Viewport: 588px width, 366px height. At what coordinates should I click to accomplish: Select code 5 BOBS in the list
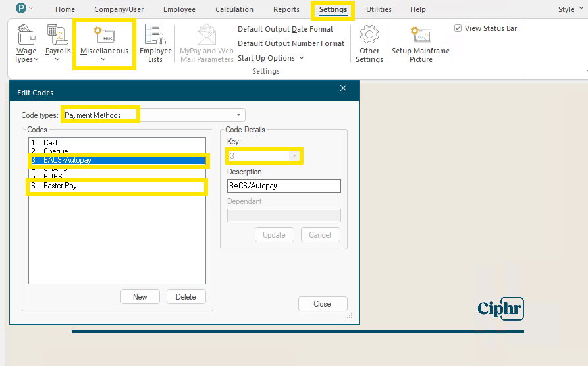pos(117,176)
